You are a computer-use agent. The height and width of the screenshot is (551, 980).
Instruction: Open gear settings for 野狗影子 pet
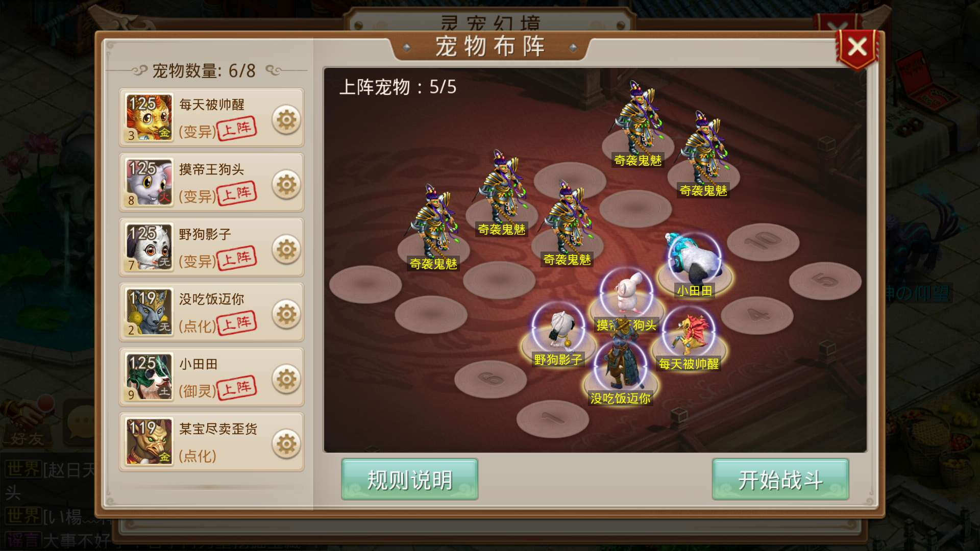286,249
